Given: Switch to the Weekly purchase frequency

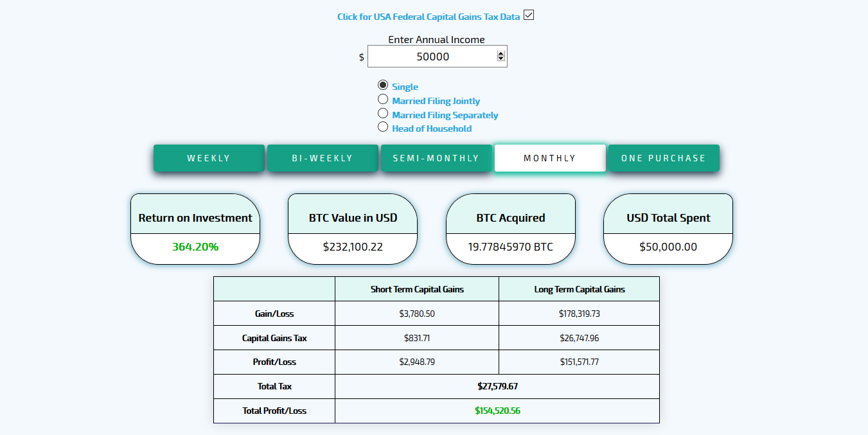Looking at the screenshot, I should coord(209,158).
